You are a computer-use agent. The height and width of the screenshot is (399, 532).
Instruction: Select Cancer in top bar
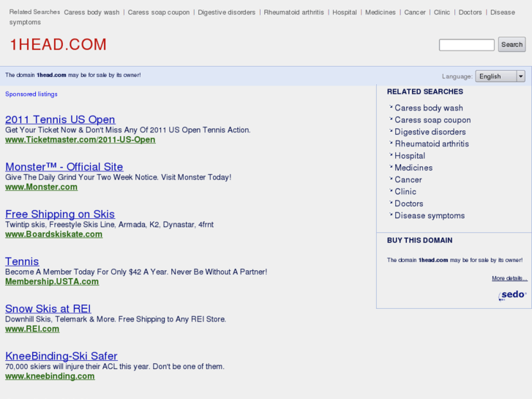[415, 12]
